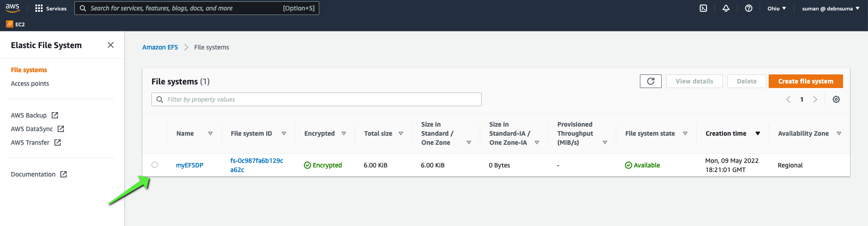The image size is (868, 226).
Task: Open the Services grid menu
Action: [51, 8]
